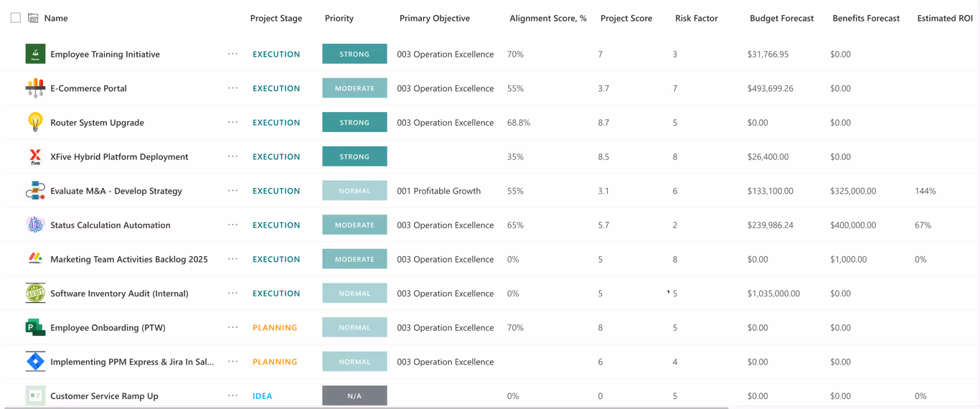This screenshot has height=409, width=980.
Task: Click the STRONG priority badge for Router System Upgrade
Action: pyautogui.click(x=354, y=122)
